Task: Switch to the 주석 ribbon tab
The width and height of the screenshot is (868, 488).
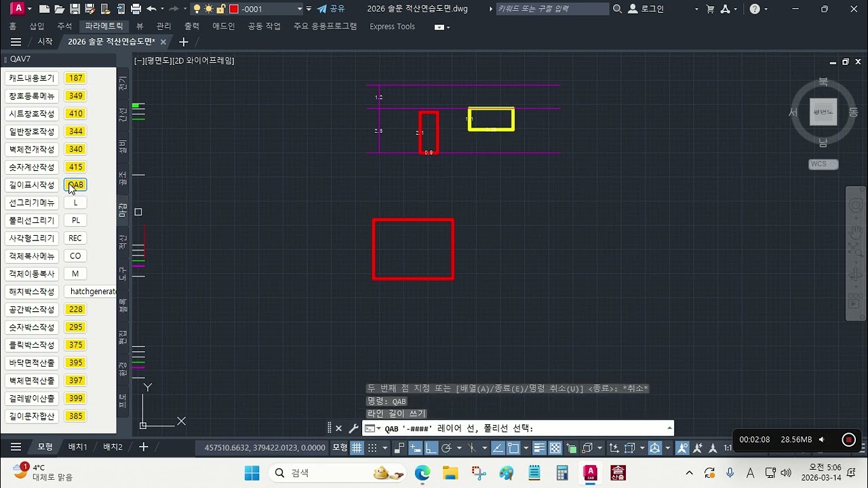Action: 64,26
